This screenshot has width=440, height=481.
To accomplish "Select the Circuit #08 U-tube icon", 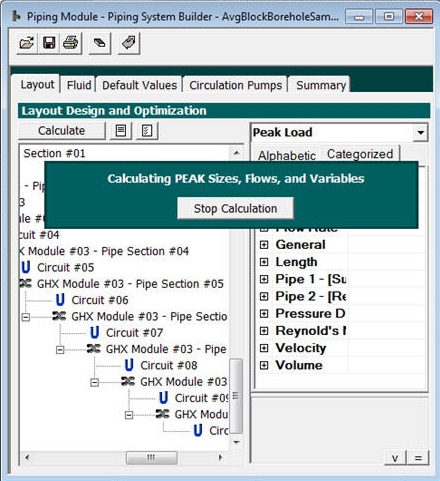I will point(129,365).
